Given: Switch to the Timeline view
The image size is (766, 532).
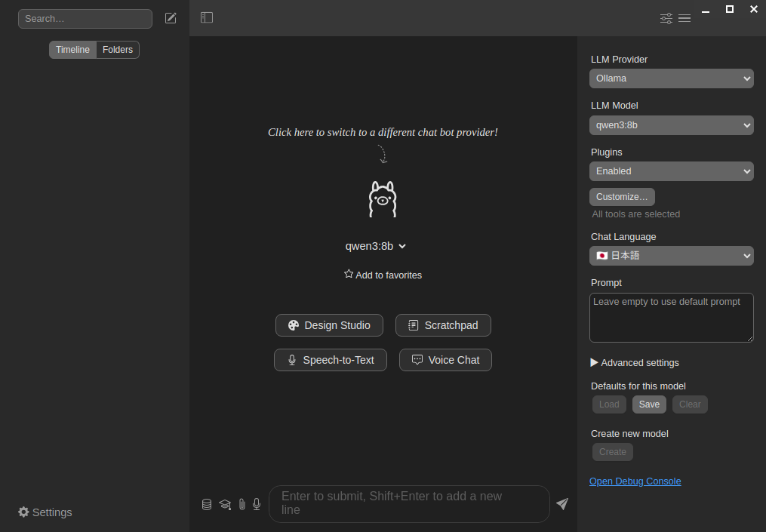Looking at the screenshot, I should 72,50.
